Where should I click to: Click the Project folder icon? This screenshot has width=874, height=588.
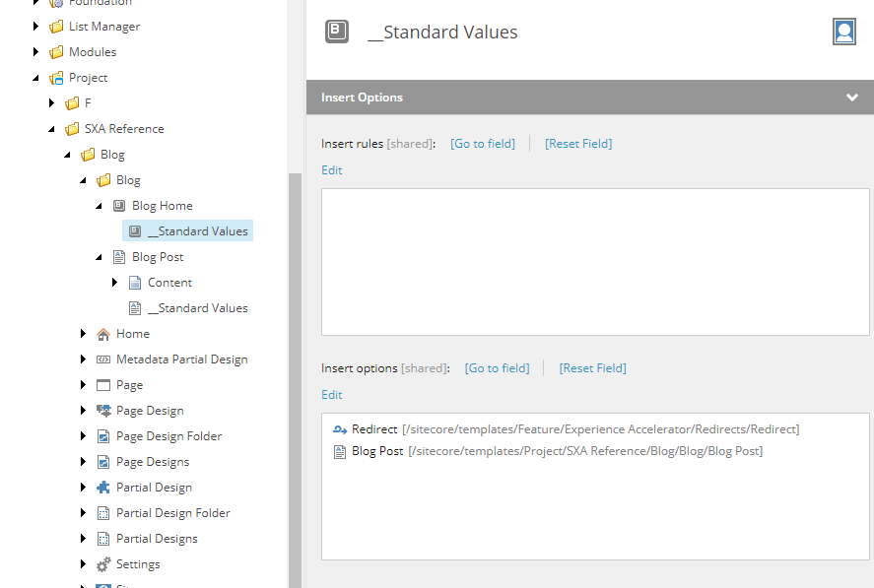[56, 78]
